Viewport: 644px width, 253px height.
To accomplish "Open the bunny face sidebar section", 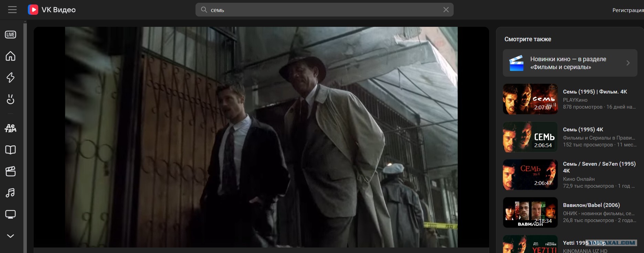I will (x=10, y=99).
